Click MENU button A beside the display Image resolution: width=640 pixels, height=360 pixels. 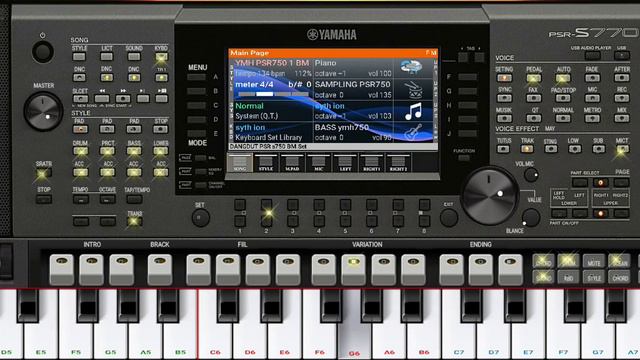pyautogui.click(x=197, y=77)
